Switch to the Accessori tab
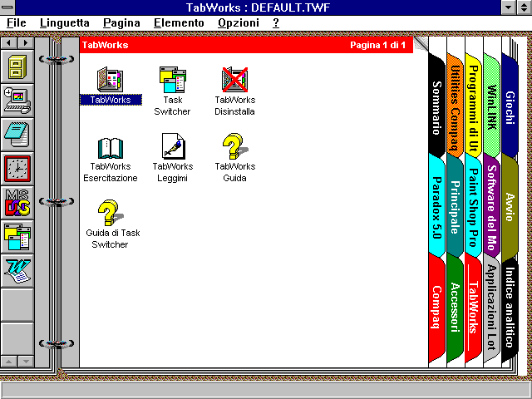The width and height of the screenshot is (532, 399). [455, 307]
